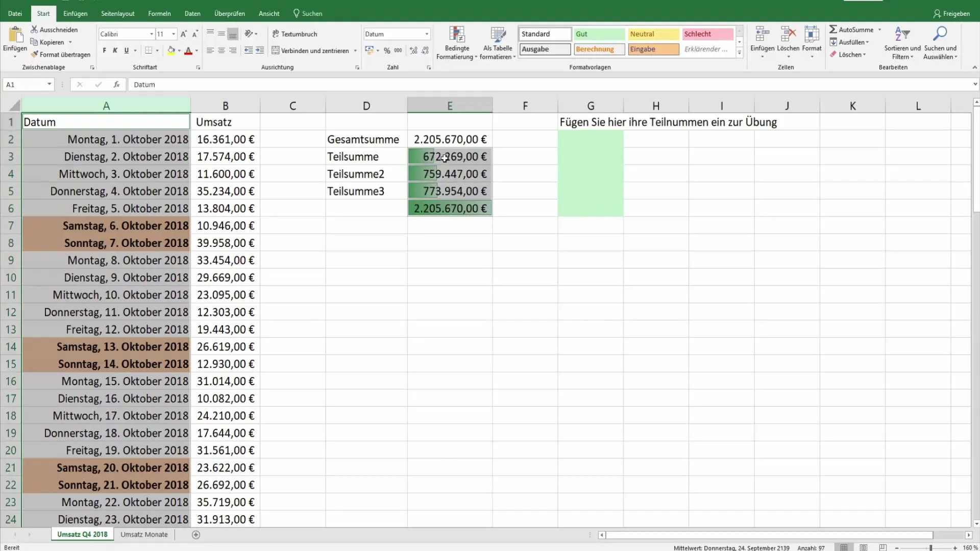The width and height of the screenshot is (980, 551).
Task: Open Sortieren und Filtern
Action: click(902, 43)
